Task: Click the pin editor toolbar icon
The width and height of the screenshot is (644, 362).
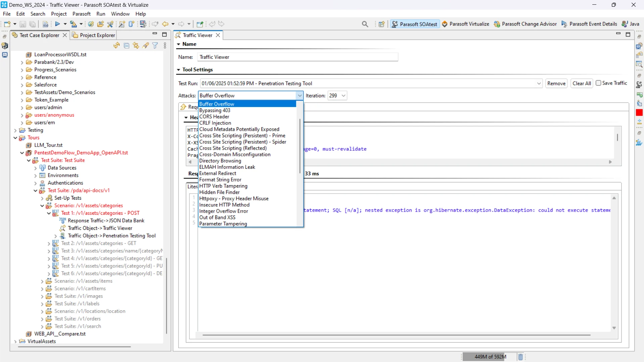Action: (x=200, y=24)
